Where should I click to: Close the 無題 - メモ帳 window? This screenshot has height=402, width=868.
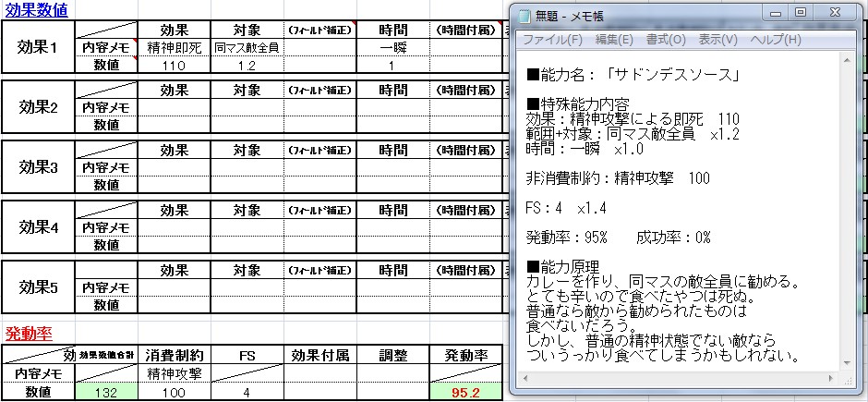click(837, 13)
